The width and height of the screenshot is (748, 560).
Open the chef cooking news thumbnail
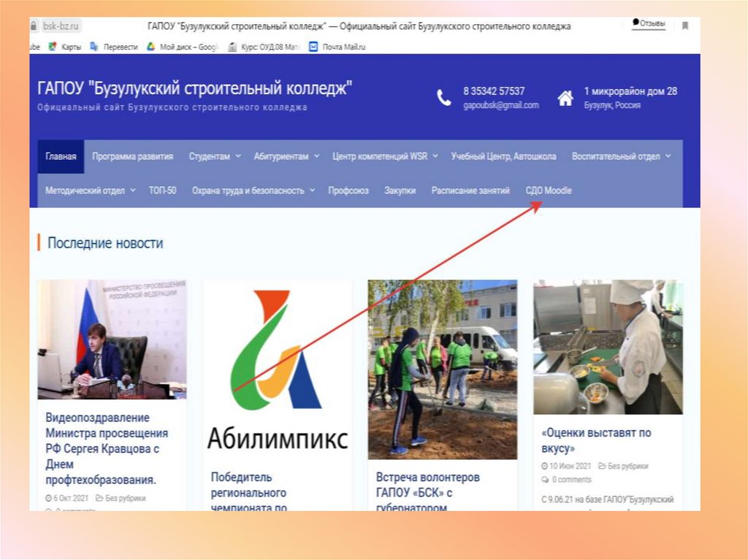coord(608,347)
